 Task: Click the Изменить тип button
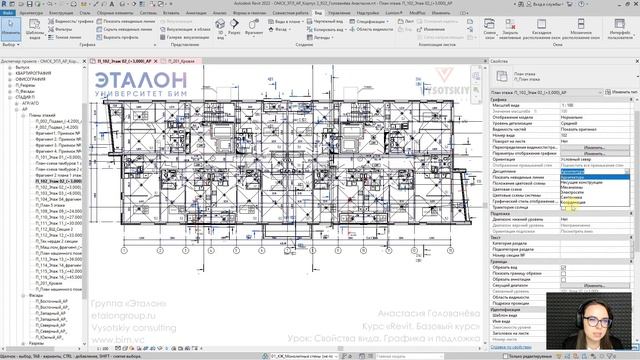(621, 92)
